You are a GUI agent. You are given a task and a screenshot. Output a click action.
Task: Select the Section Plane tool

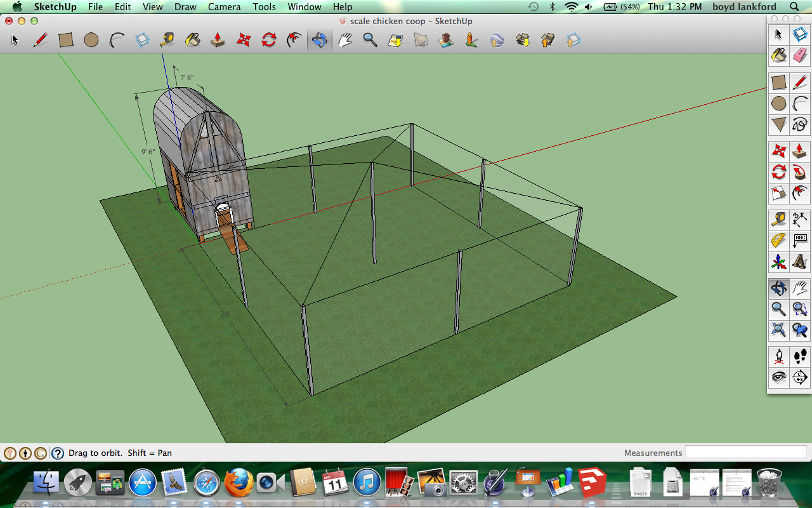800,377
